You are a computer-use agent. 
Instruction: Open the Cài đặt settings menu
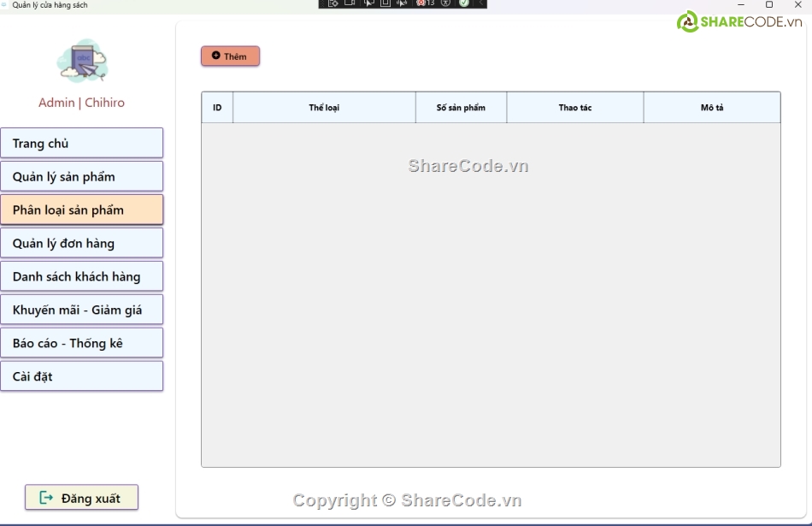point(81,376)
